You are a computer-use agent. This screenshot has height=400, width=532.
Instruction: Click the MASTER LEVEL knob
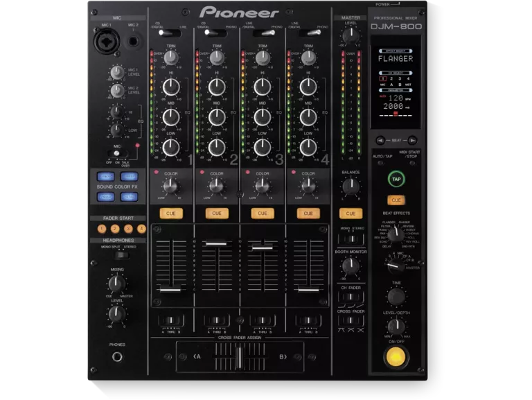(x=351, y=35)
